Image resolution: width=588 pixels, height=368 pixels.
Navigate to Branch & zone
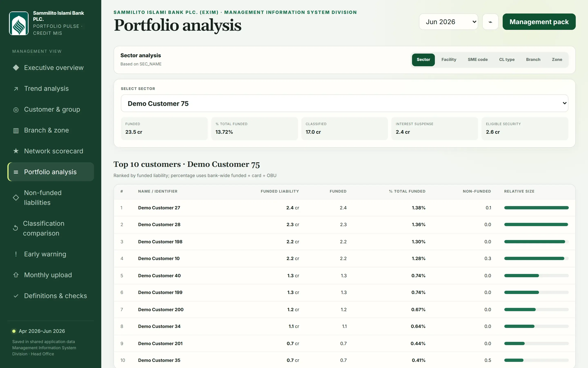click(51, 130)
